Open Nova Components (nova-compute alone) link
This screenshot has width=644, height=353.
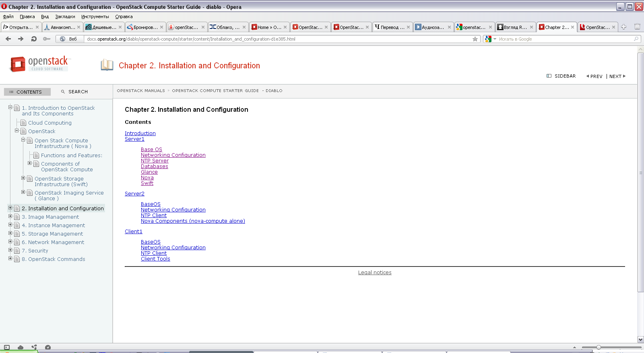tap(193, 221)
